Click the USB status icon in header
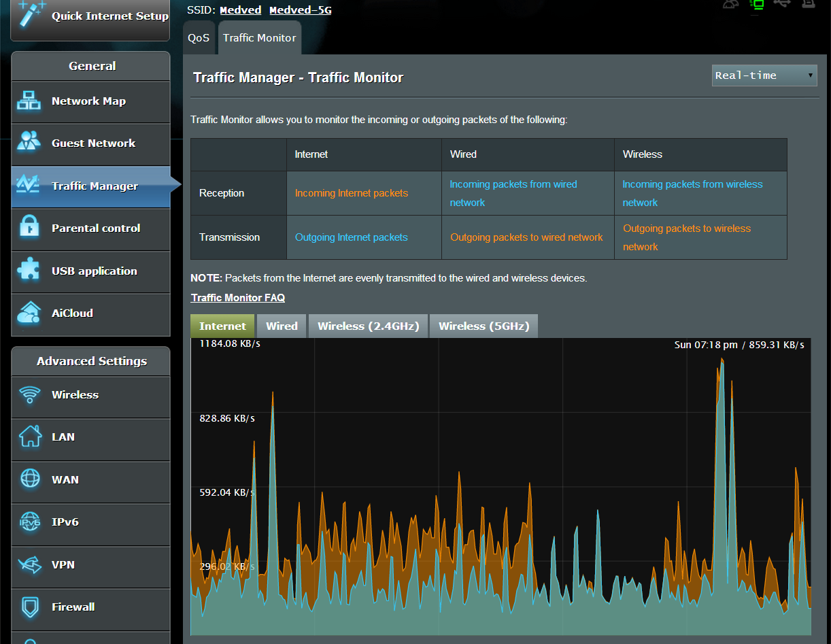This screenshot has width=831, height=644. 781,3
